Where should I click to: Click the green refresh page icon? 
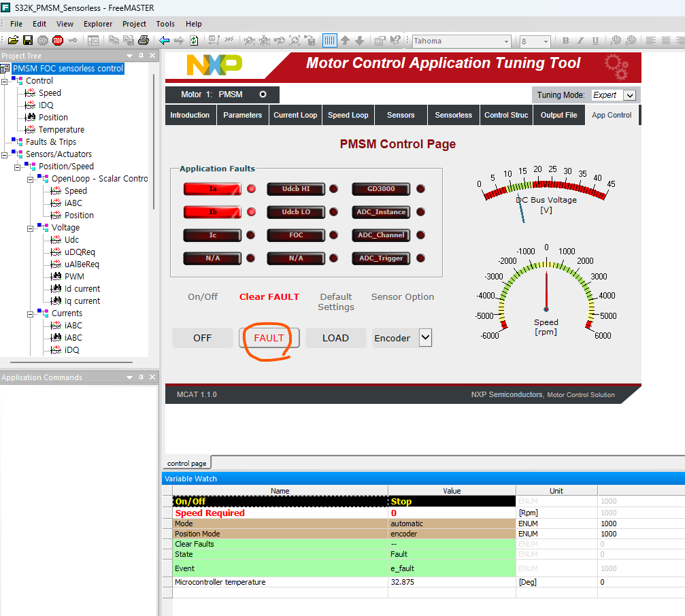pos(194,41)
